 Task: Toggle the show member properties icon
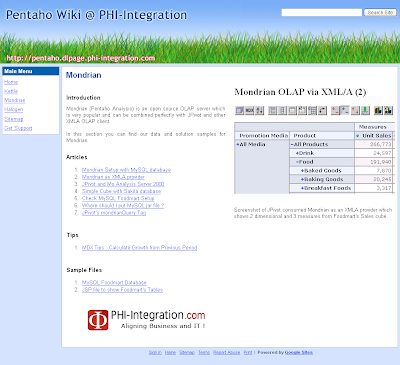tap(292, 110)
